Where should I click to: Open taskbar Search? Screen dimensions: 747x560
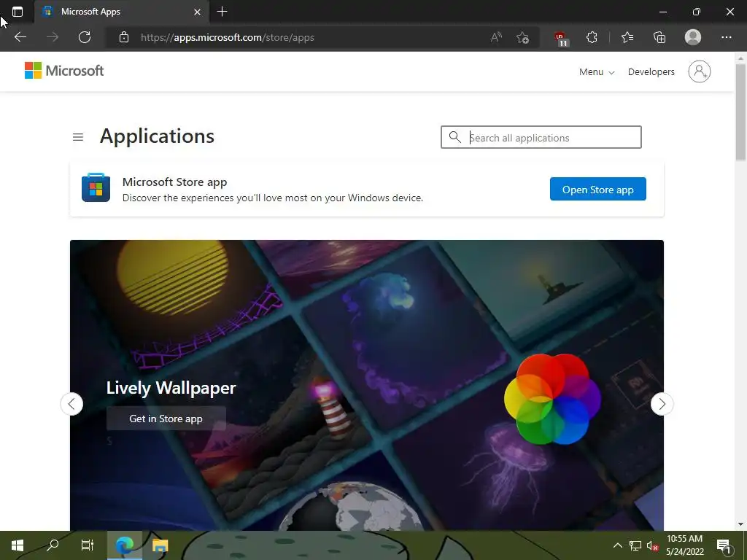pos(53,545)
